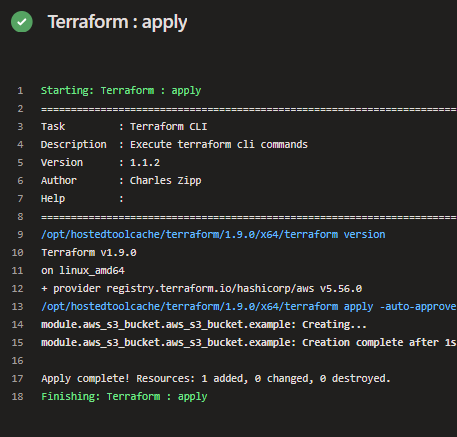457x437 pixels.
Task: Click 'Finishing: Terraform : apply' log line
Action: [x=124, y=396]
